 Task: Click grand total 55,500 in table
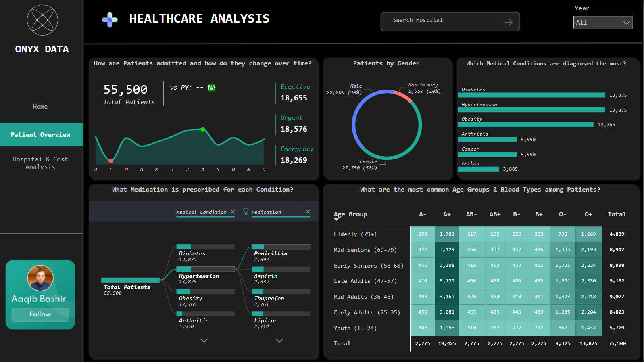point(617,343)
